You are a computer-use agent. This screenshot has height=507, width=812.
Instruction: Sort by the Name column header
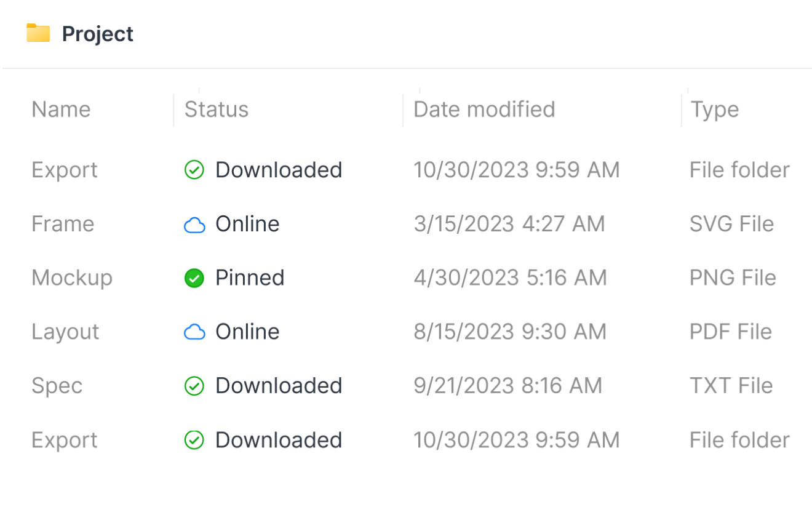(x=61, y=110)
